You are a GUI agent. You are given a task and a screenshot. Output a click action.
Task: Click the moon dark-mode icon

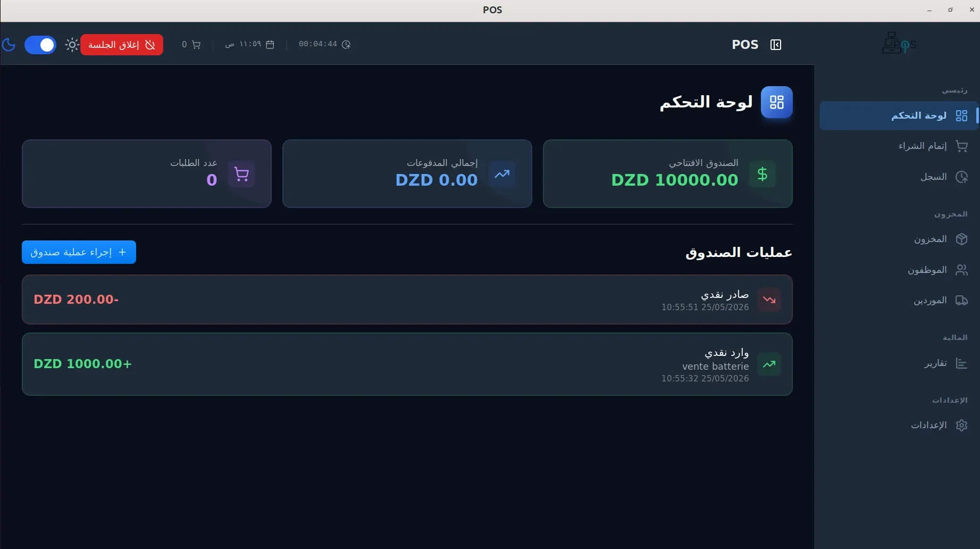pos(9,45)
